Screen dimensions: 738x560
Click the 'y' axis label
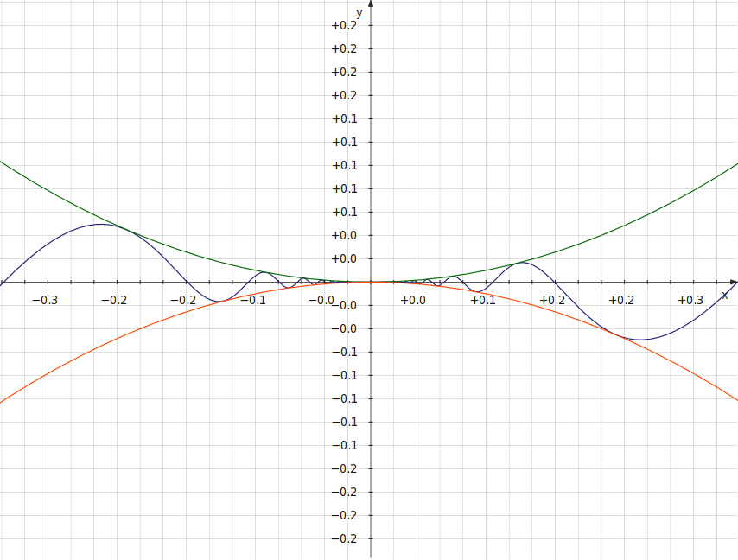click(x=359, y=12)
